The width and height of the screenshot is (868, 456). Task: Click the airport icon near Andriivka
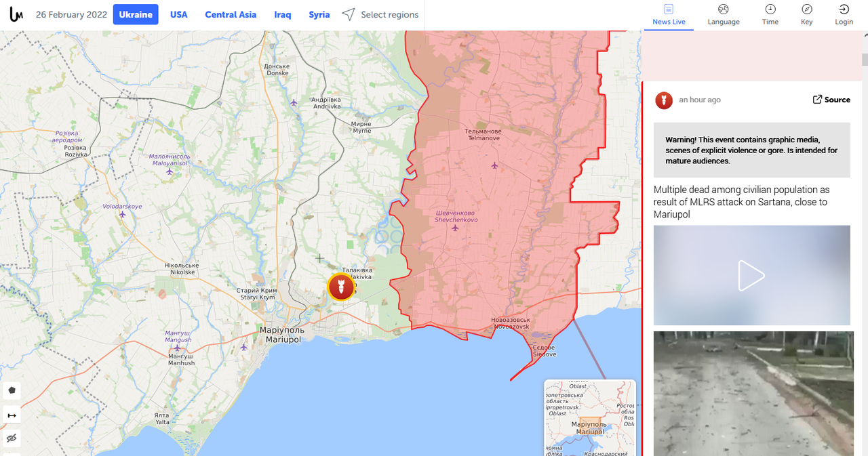[294, 103]
